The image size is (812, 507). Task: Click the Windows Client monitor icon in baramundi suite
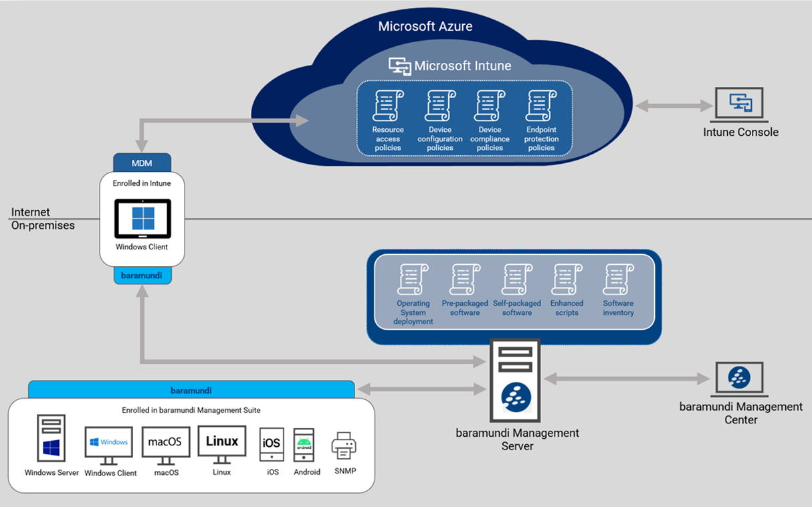109,447
